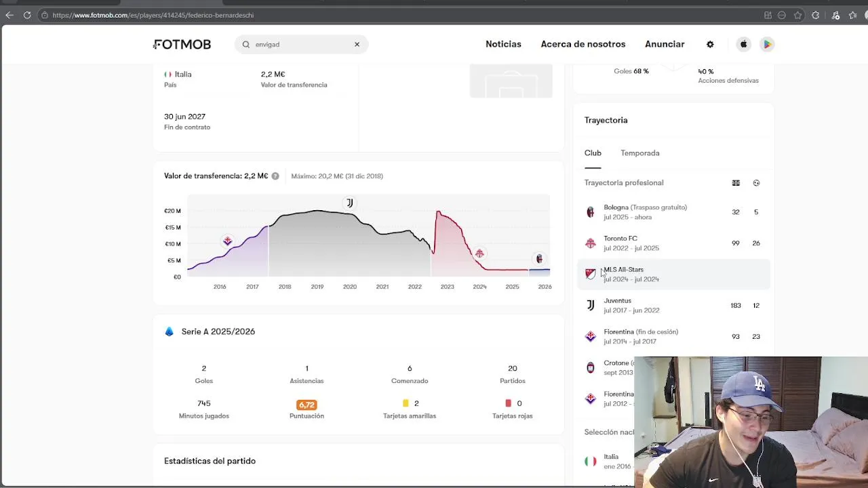The height and width of the screenshot is (488, 868).
Task: Open the favorites list icon
Action: pyautogui.click(x=853, y=15)
